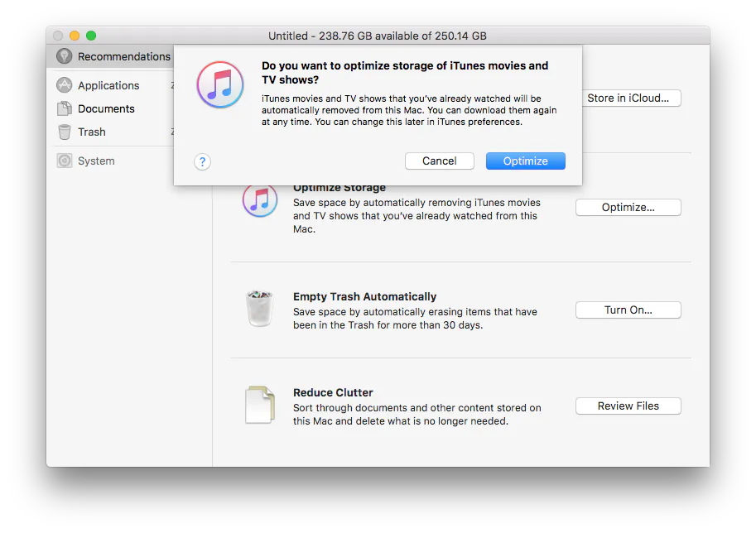The height and width of the screenshot is (533, 756).
Task: Click the iTunes icon beside Optimize Storage
Action: tap(260, 199)
